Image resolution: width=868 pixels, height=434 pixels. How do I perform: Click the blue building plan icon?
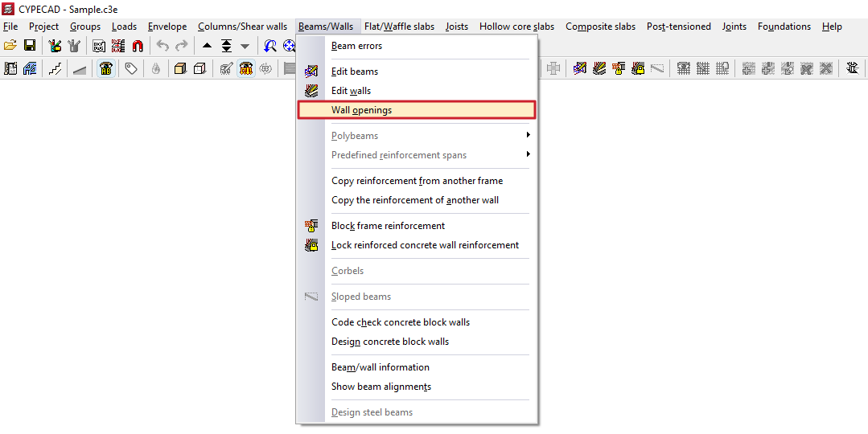[29, 69]
